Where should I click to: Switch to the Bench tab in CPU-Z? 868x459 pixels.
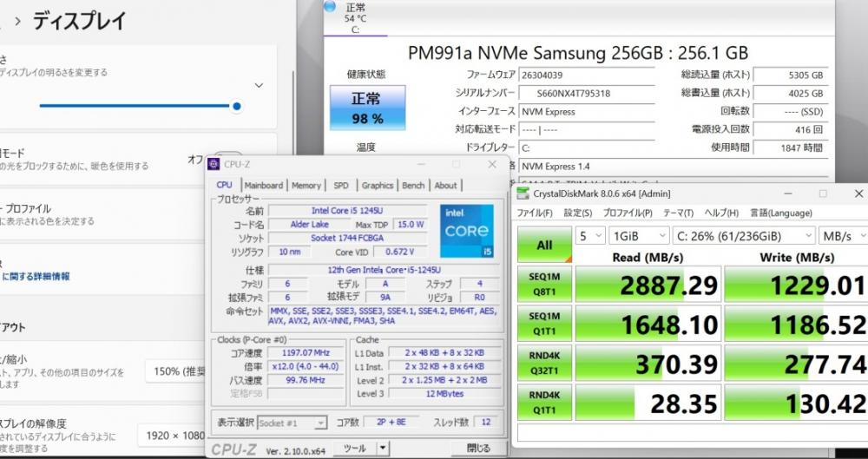tap(413, 186)
